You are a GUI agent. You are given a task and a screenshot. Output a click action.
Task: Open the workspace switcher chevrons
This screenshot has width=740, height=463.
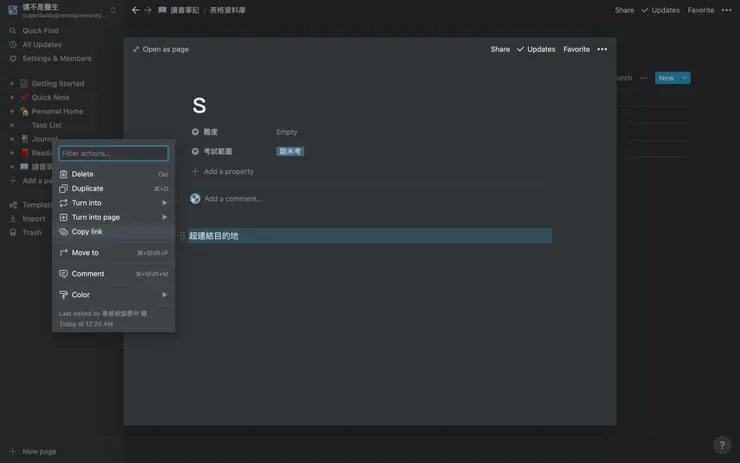click(x=113, y=10)
